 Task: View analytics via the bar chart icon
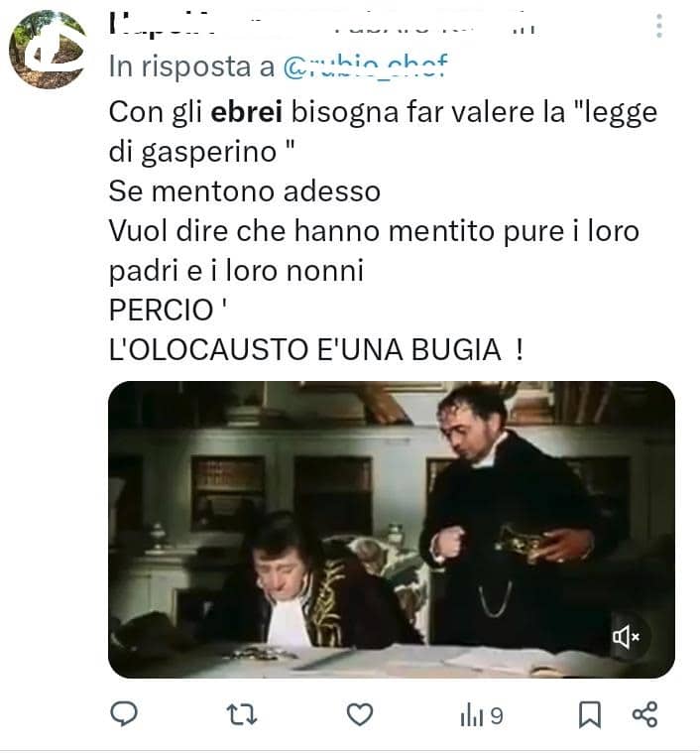coord(471,715)
